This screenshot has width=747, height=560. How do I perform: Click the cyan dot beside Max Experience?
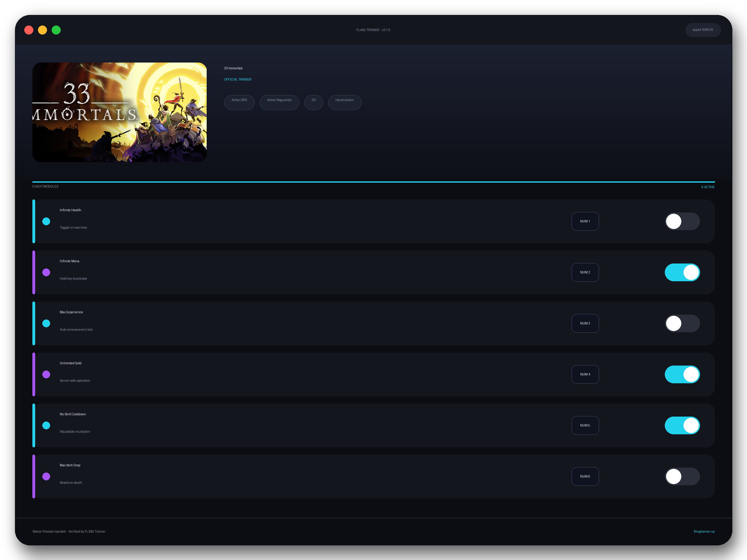point(46,323)
